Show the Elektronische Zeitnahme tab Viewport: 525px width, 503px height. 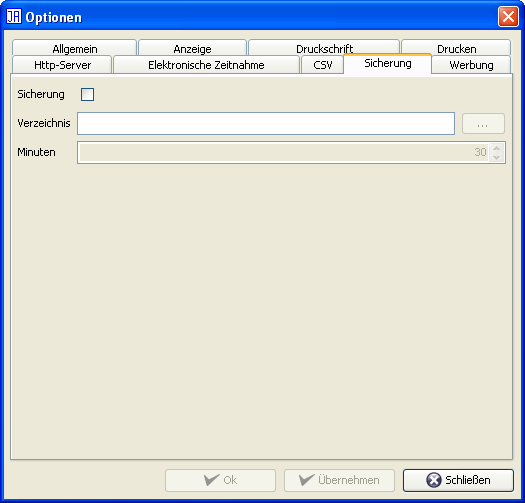point(206,65)
